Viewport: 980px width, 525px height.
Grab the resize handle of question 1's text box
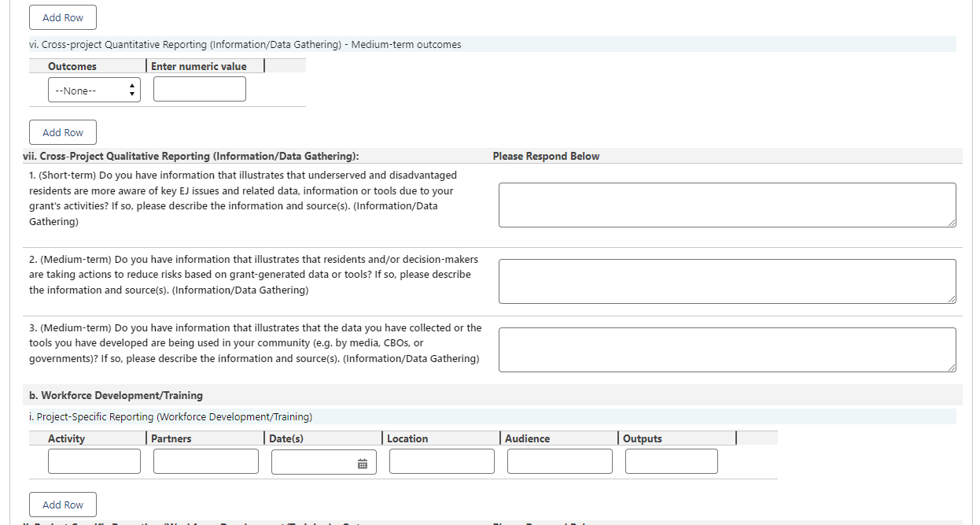tap(952, 223)
